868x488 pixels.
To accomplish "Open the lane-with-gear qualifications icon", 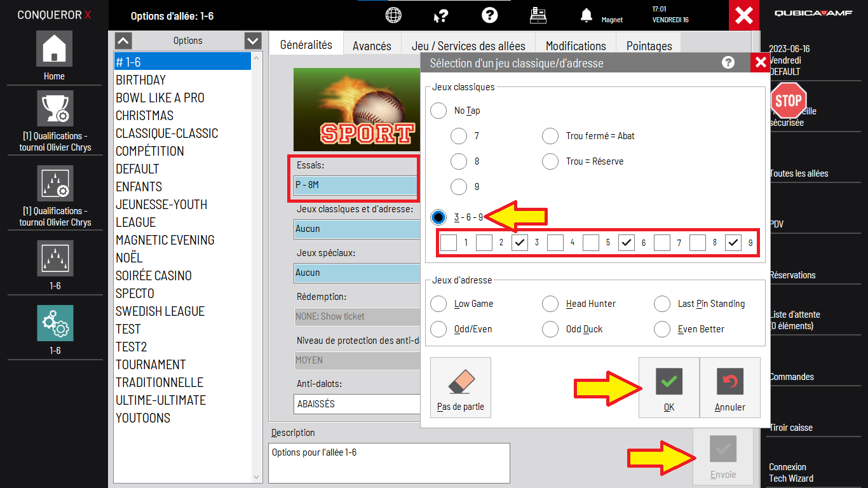I will pyautogui.click(x=55, y=183).
